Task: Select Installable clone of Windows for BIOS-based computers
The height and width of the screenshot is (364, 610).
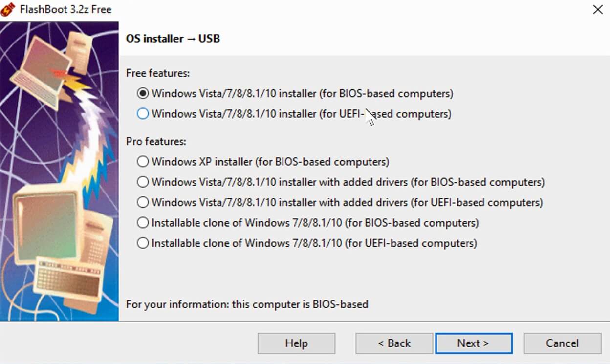Action: [x=143, y=223]
